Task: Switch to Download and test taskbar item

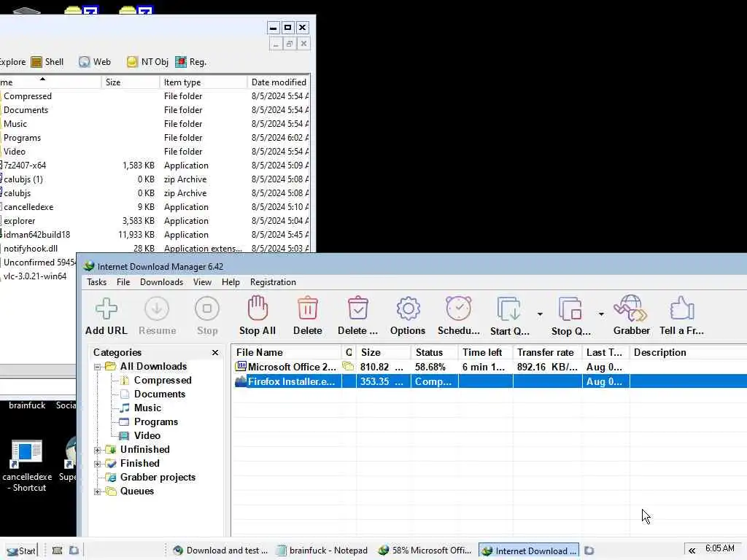Action: pyautogui.click(x=220, y=551)
